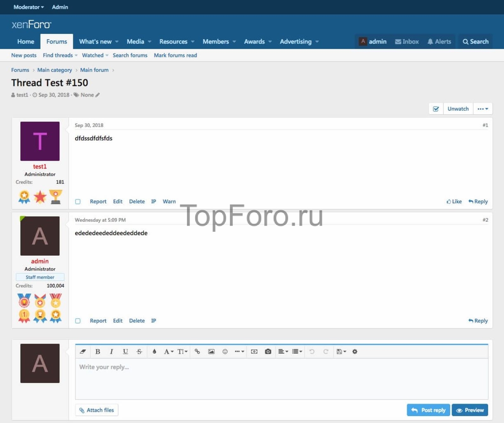This screenshot has width=504, height=423.
Task: Open the text color droplet picker
Action: (x=154, y=352)
